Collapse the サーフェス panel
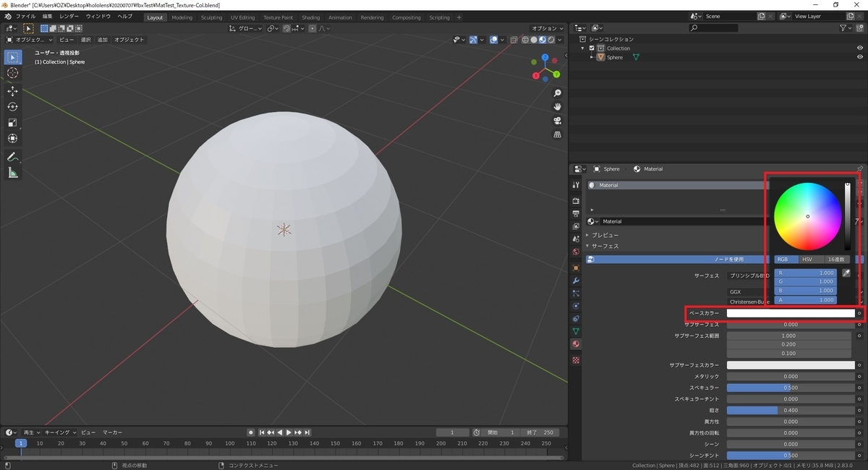The width and height of the screenshot is (868, 470). (605, 247)
